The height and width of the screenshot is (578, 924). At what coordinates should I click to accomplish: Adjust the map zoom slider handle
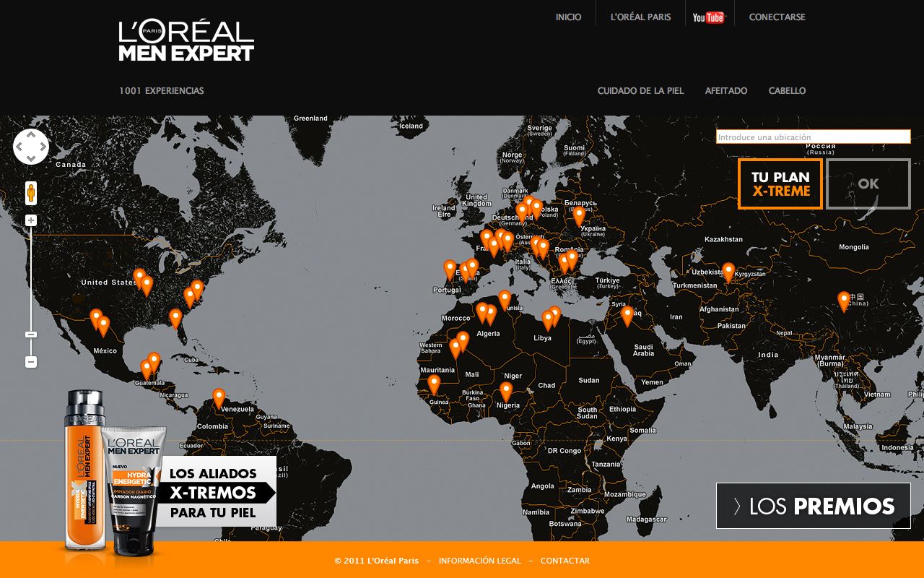coord(31,335)
